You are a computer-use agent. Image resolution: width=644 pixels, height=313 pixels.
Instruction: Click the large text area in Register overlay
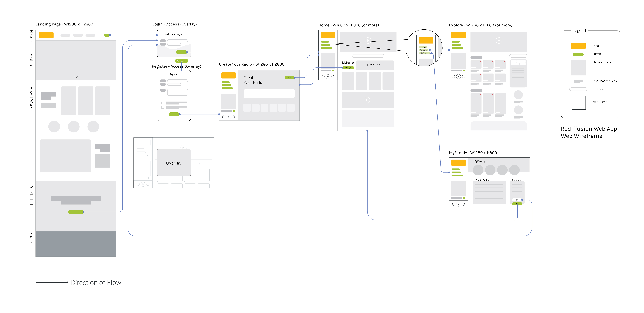[177, 92]
